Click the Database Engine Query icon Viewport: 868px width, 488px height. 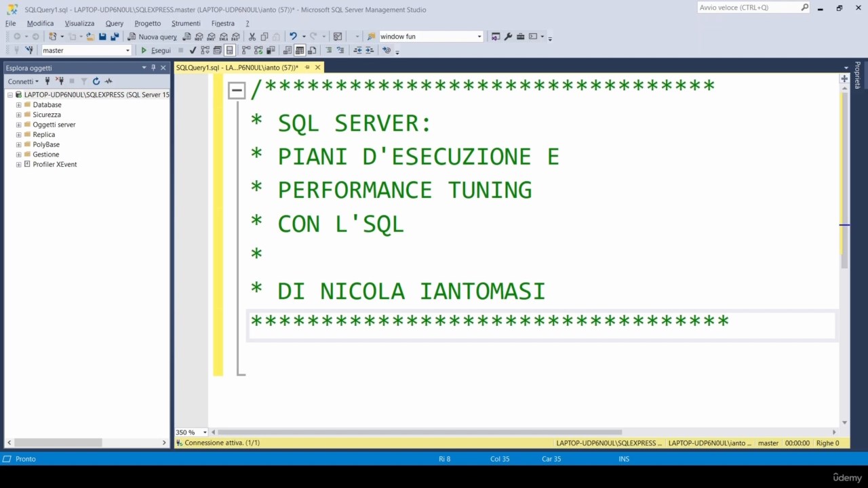point(187,37)
